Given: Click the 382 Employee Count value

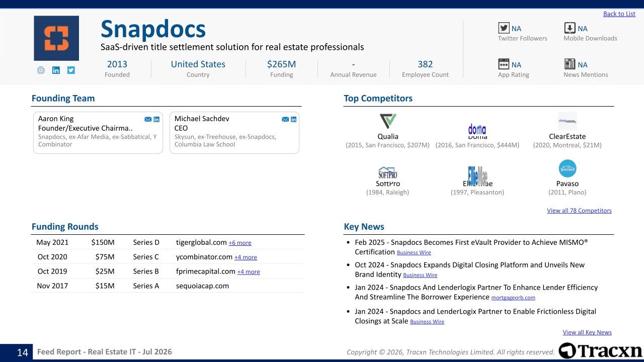Looking at the screenshot, I should (425, 64).
